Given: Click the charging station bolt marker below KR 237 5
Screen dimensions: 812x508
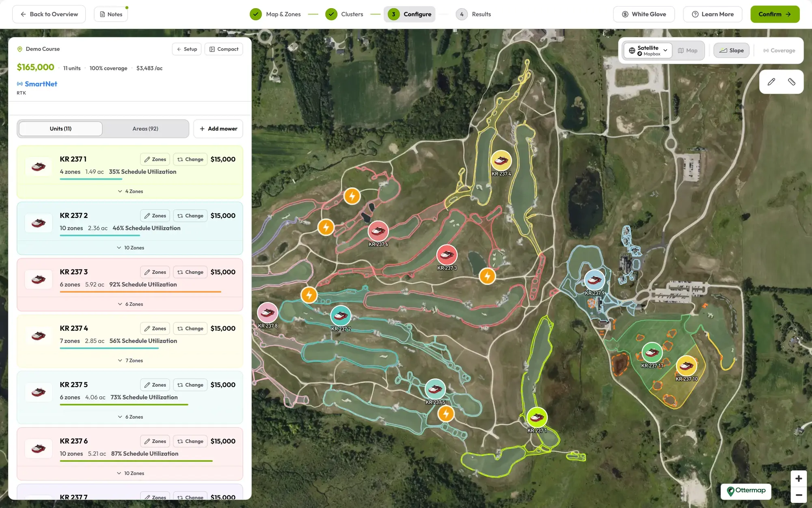Looking at the screenshot, I should pos(446,414).
